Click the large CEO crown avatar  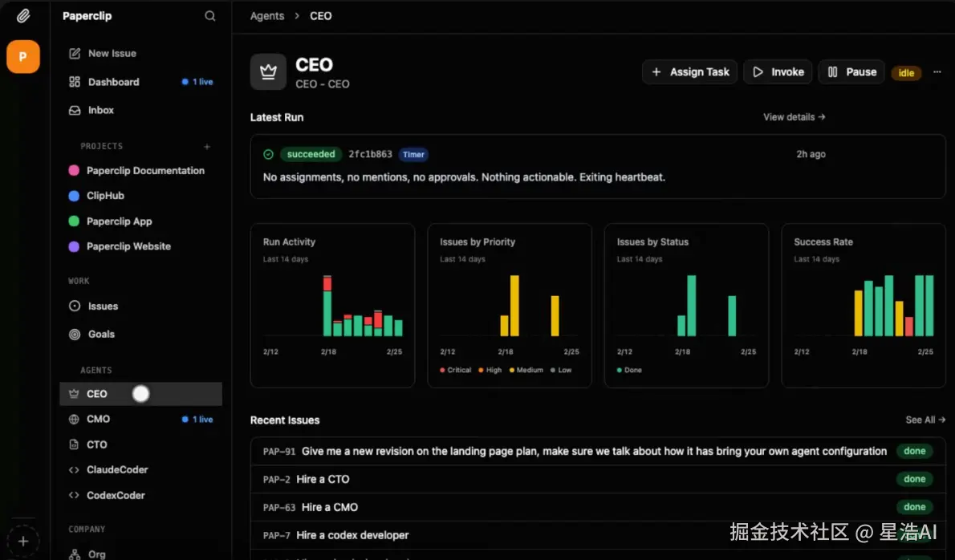click(x=268, y=72)
